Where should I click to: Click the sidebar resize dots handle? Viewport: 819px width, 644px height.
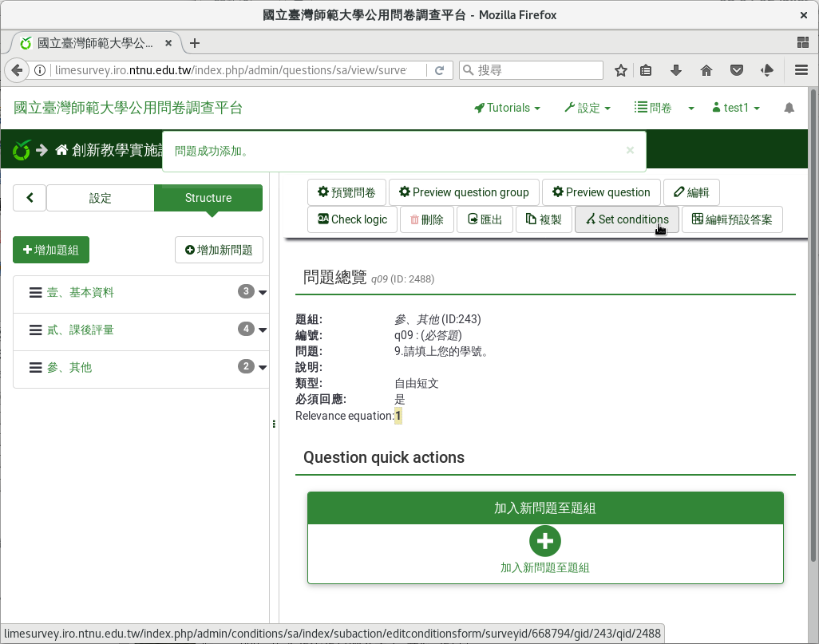tap(274, 424)
